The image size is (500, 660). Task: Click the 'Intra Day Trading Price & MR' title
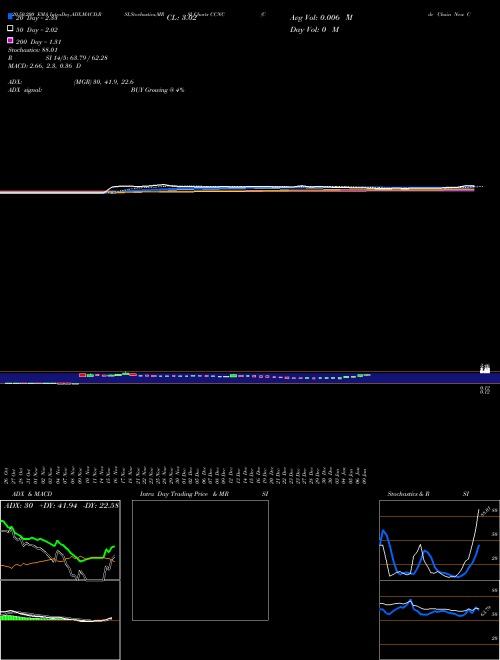(184, 494)
